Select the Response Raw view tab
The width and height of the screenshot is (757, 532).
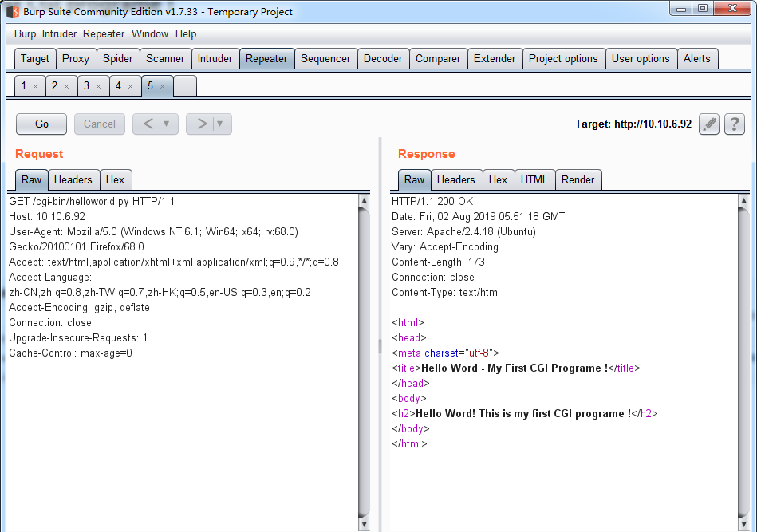pos(414,180)
